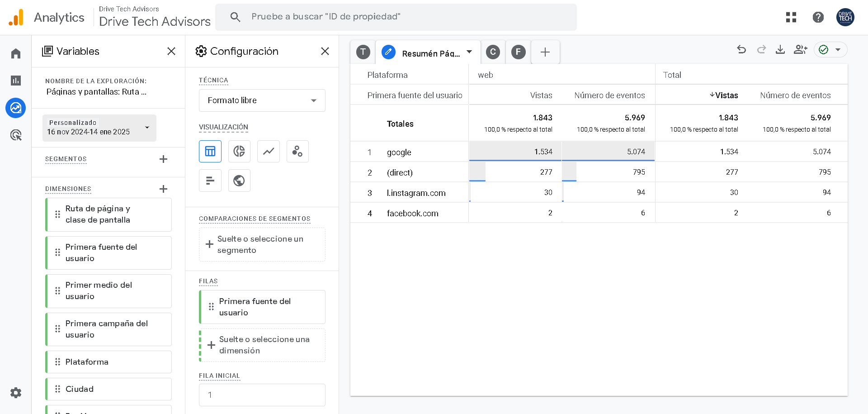868x414 pixels.
Task: Close the Variables panel
Action: point(171,51)
